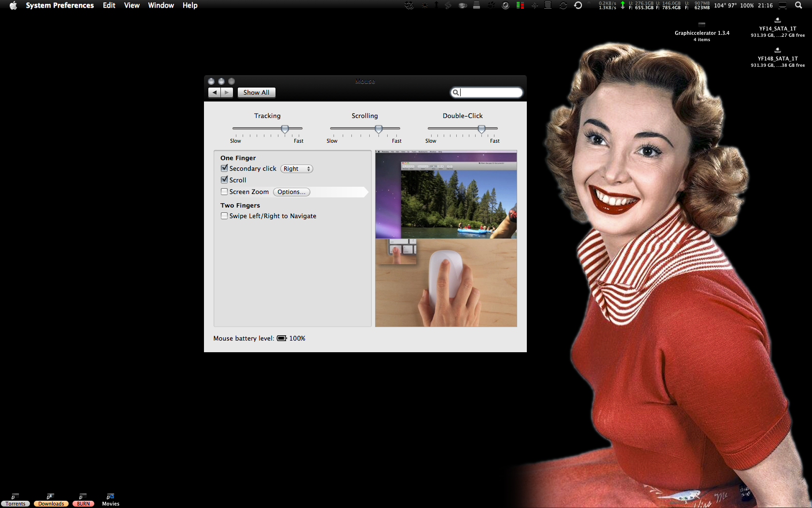
Task: Open the eject disk menu bar icon
Action: pos(477,5)
